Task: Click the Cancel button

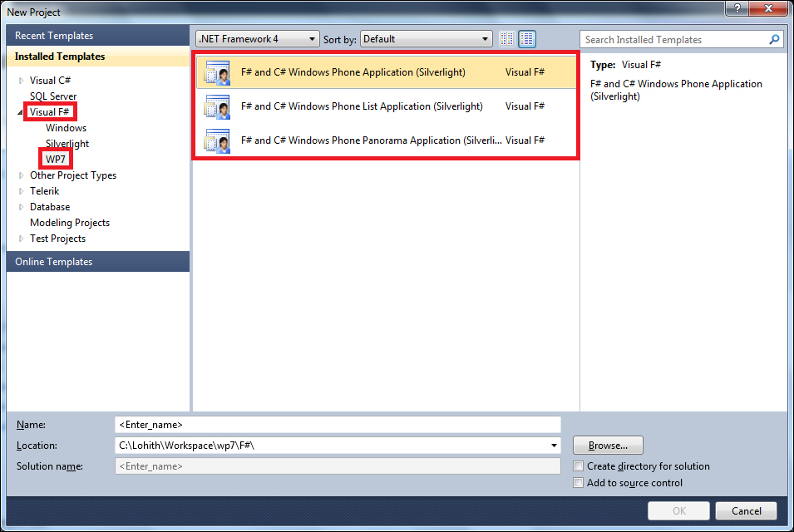Action: point(746,510)
